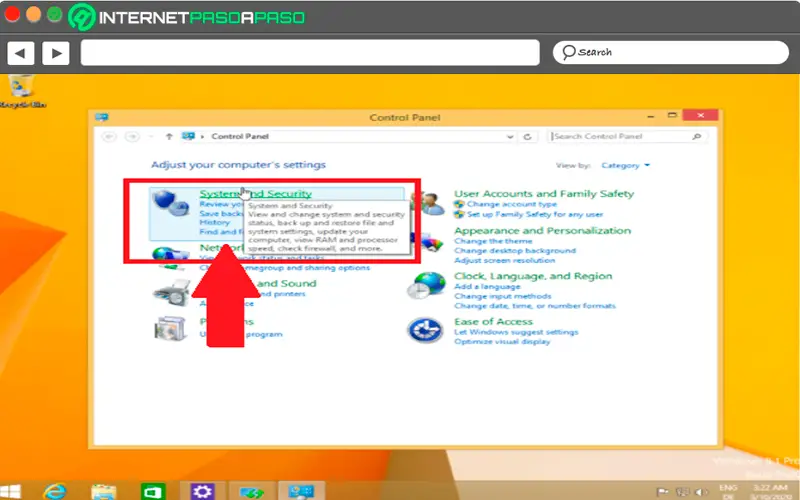Click Change desktop background link
Image resolution: width=800 pixels, height=500 pixels.
click(x=515, y=251)
